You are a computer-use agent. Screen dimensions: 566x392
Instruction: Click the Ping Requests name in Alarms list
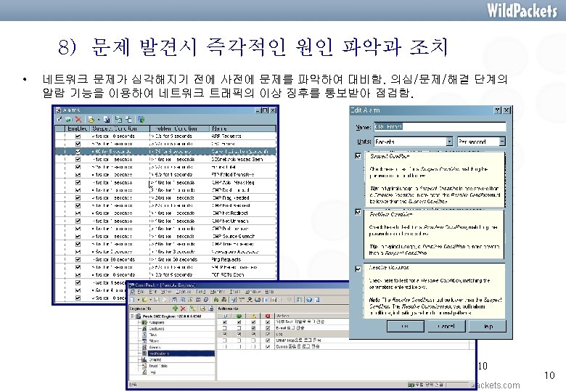pos(226,259)
